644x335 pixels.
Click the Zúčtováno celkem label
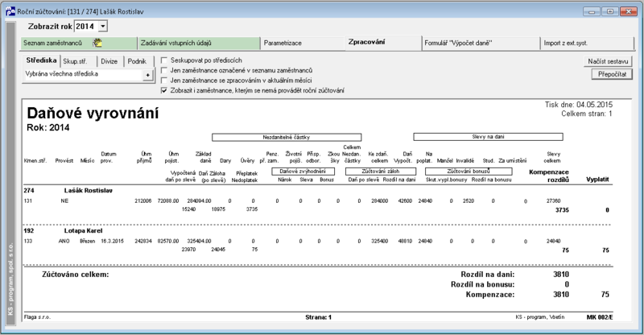click(x=76, y=275)
